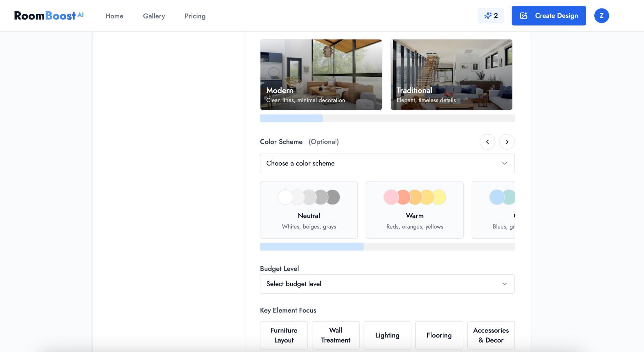The image size is (644, 352).
Task: Click the Create Design button
Action: 548,16
